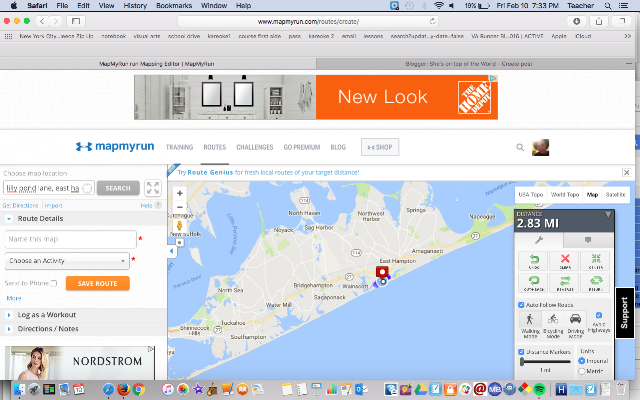Click Safari downloads icon
640x400 pixels.
[x=576, y=21]
